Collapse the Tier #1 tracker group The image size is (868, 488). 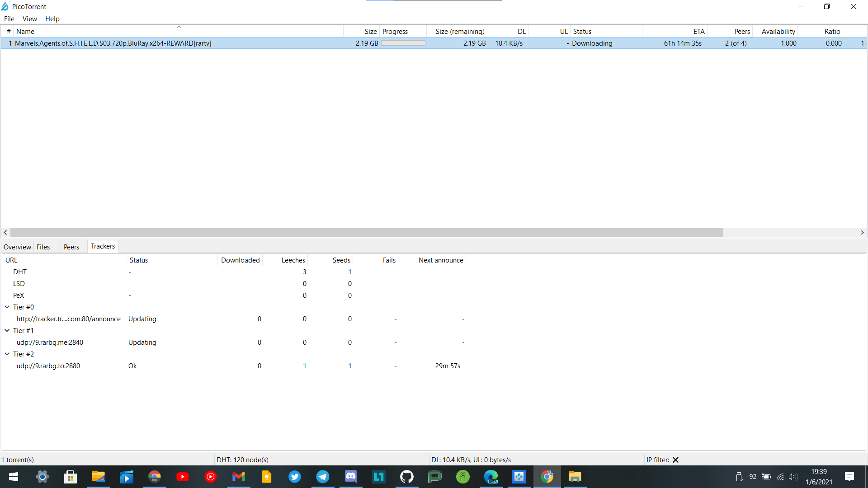7,330
